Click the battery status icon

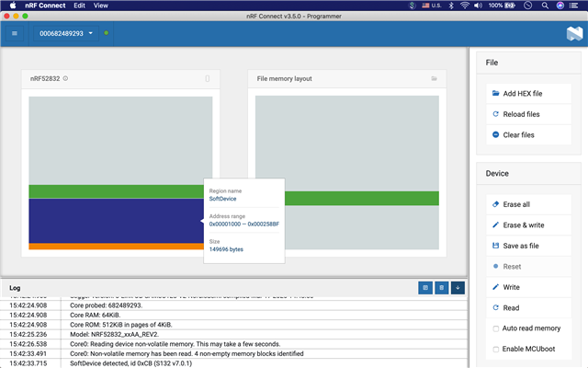click(x=509, y=6)
